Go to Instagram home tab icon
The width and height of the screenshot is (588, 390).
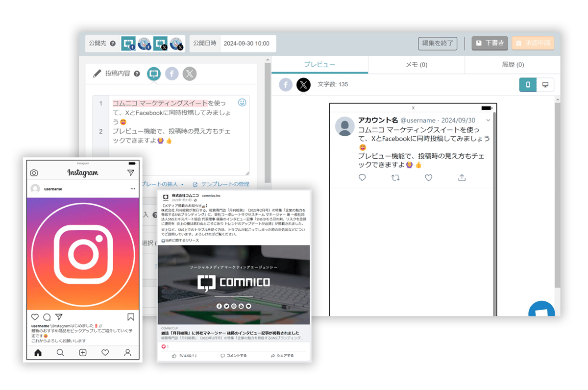click(x=38, y=352)
